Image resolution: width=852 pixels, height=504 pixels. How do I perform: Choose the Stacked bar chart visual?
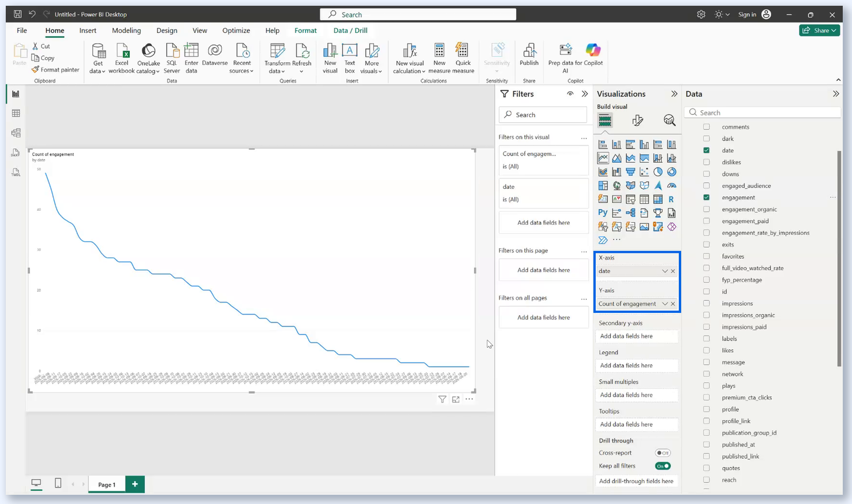point(603,144)
